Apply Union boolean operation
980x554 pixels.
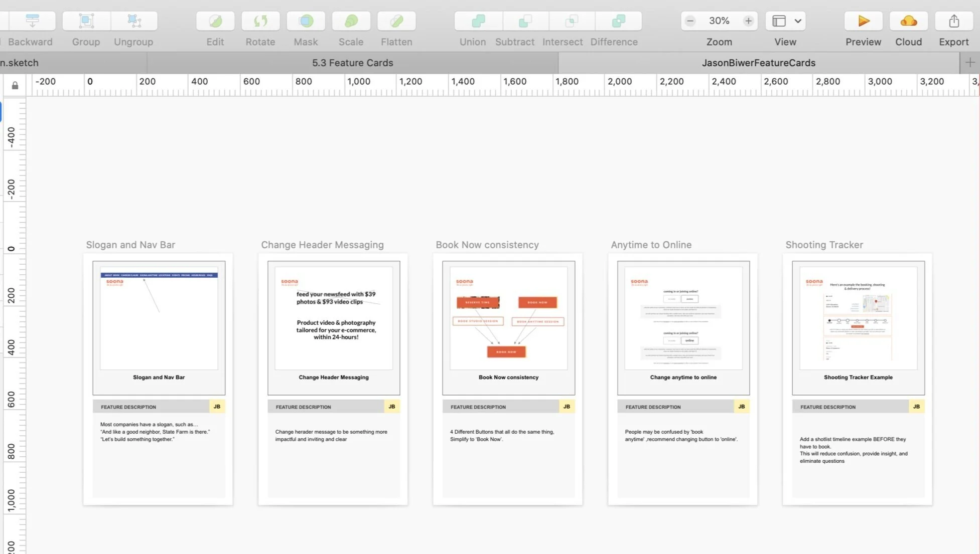click(x=478, y=21)
